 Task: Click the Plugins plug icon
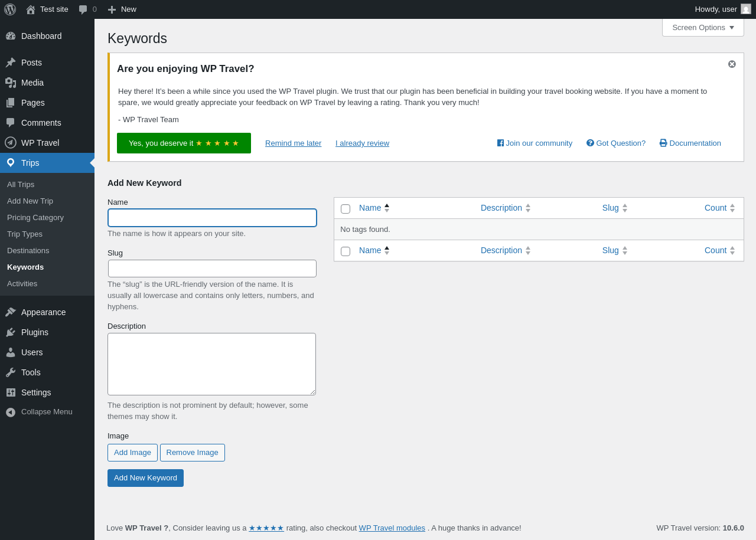point(11,332)
